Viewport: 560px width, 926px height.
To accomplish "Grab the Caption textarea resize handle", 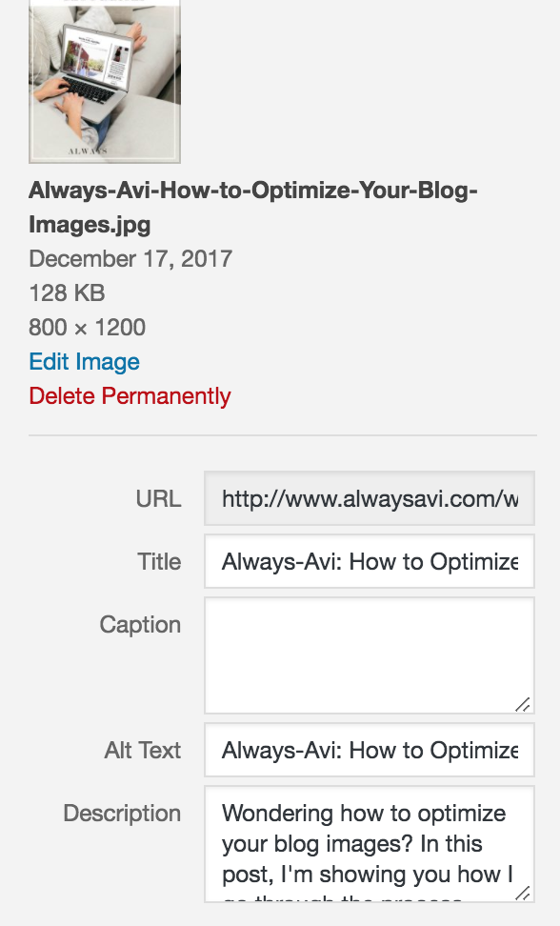I will click(x=523, y=704).
